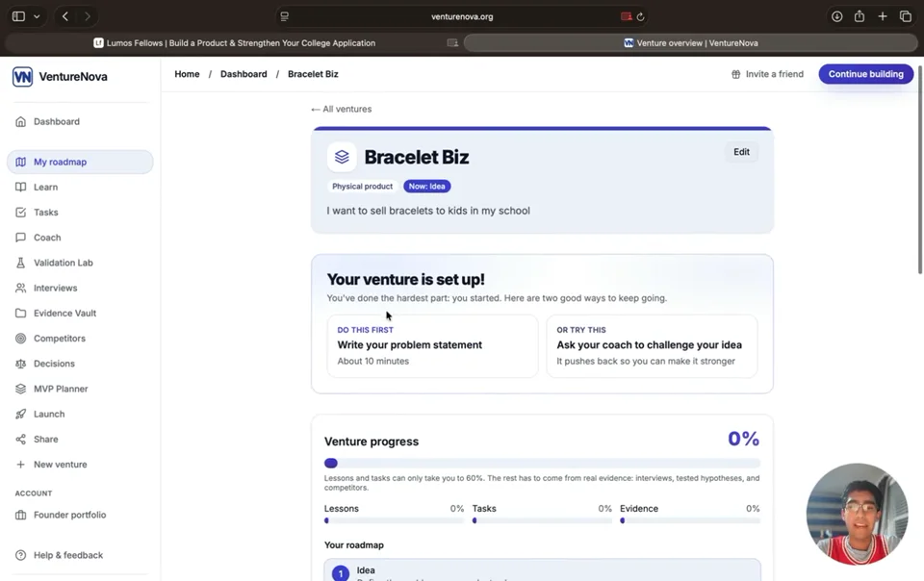Click the Venture progress bar
Screen dimensions: 924x581
coord(542,464)
